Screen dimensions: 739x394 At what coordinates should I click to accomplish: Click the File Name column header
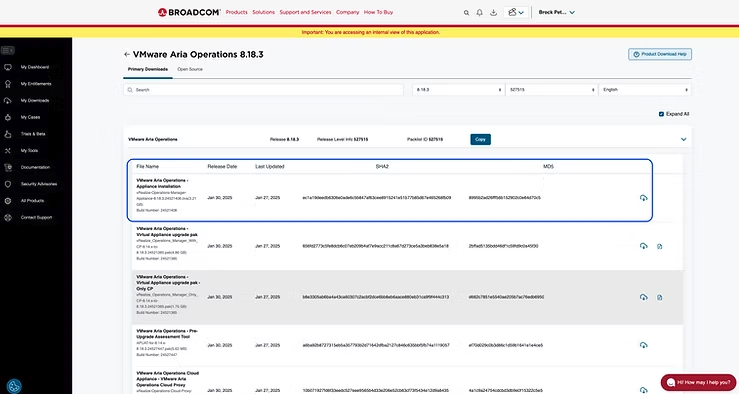[x=148, y=166]
